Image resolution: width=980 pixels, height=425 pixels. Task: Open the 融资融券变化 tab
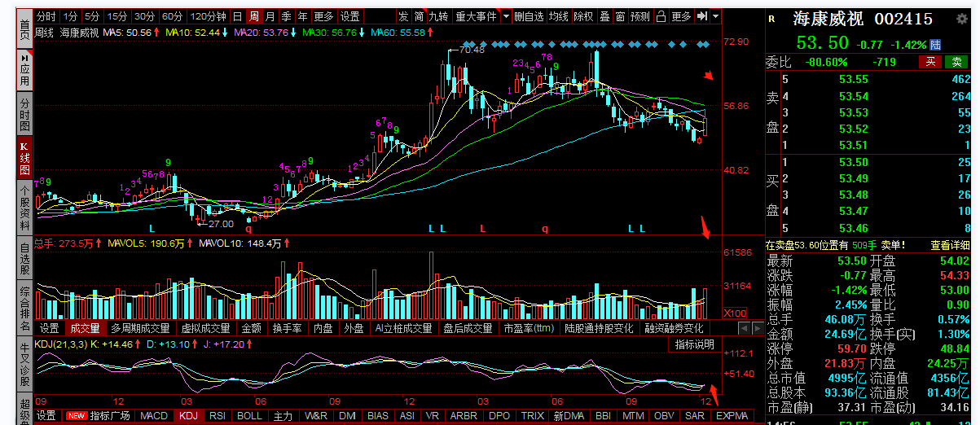[x=673, y=328]
